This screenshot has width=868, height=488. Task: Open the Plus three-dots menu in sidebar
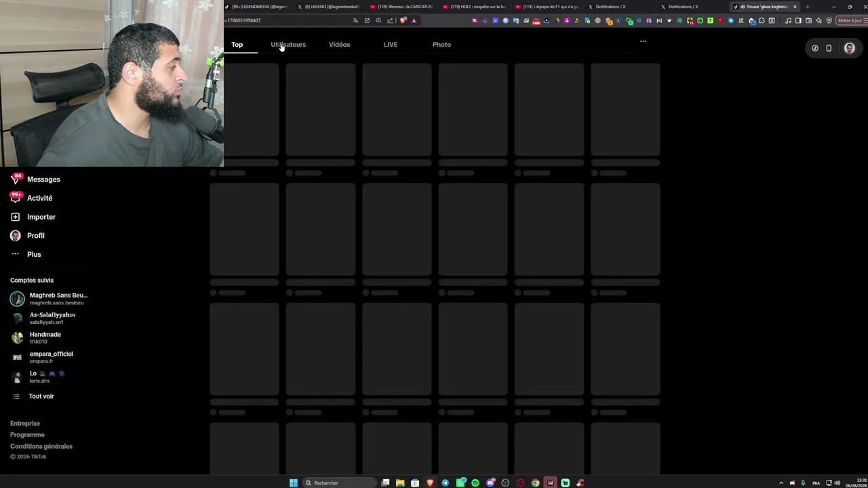click(x=16, y=254)
